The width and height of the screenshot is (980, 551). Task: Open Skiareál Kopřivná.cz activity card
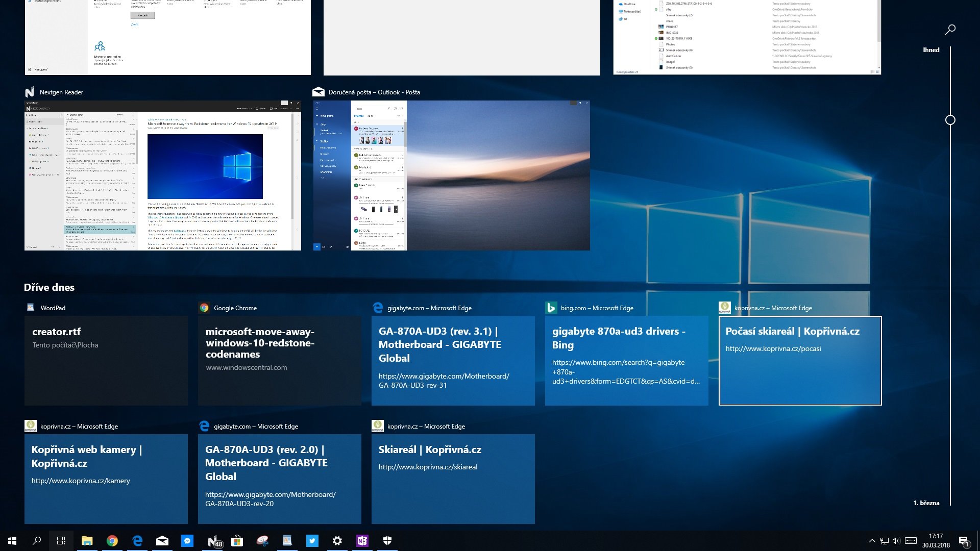click(453, 479)
